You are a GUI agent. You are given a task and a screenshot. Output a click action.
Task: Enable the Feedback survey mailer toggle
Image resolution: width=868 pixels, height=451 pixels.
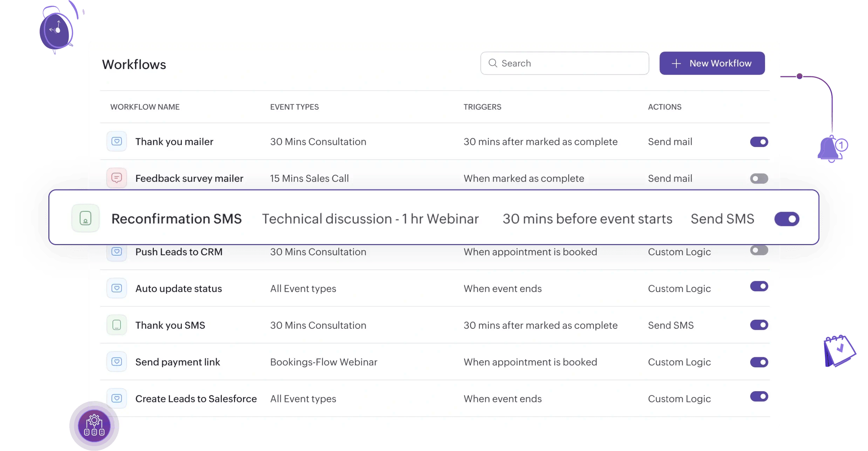click(759, 179)
